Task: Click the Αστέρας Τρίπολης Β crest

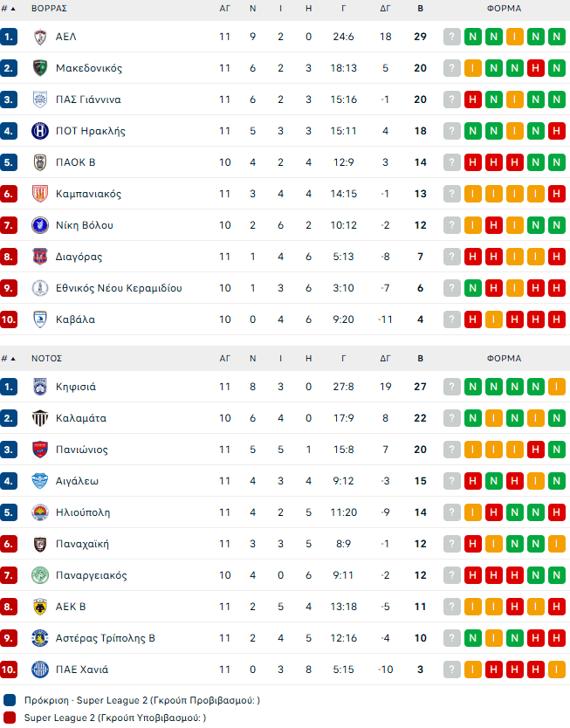Action: 39,638
